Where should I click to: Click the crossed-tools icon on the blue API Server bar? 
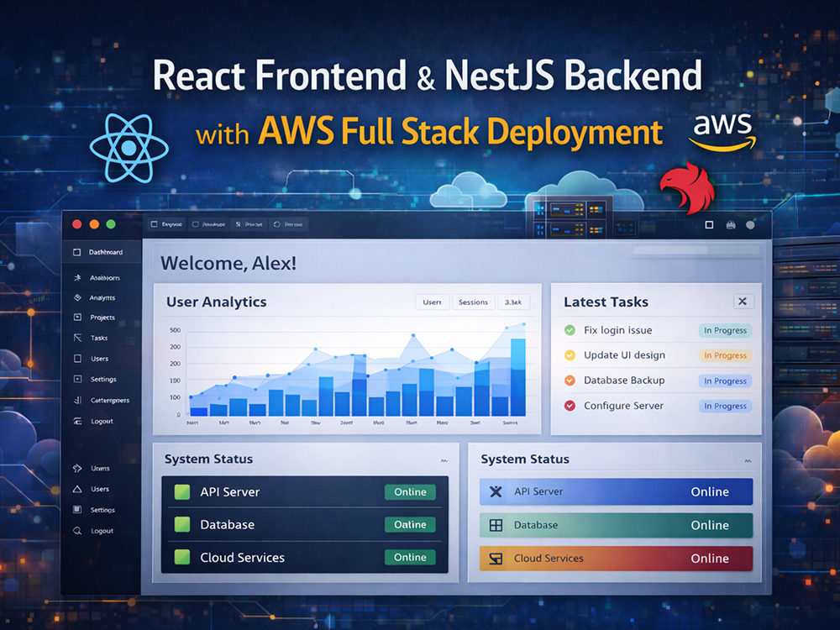click(496, 491)
